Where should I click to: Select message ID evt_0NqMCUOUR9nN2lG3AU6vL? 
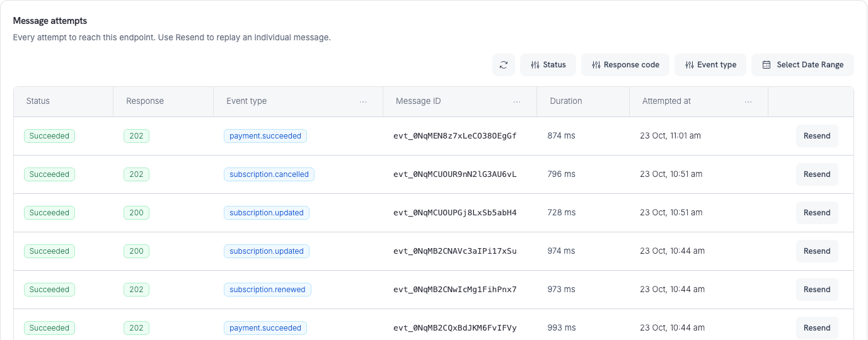tap(455, 174)
